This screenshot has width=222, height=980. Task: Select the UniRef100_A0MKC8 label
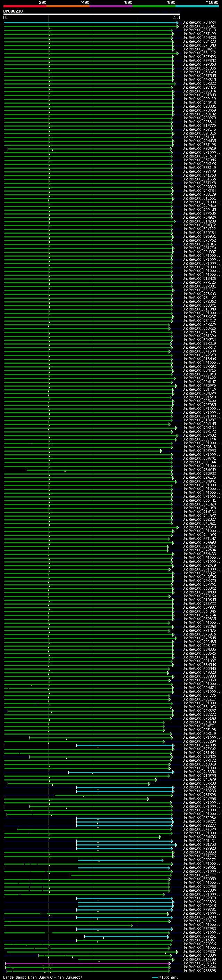(199, 38)
